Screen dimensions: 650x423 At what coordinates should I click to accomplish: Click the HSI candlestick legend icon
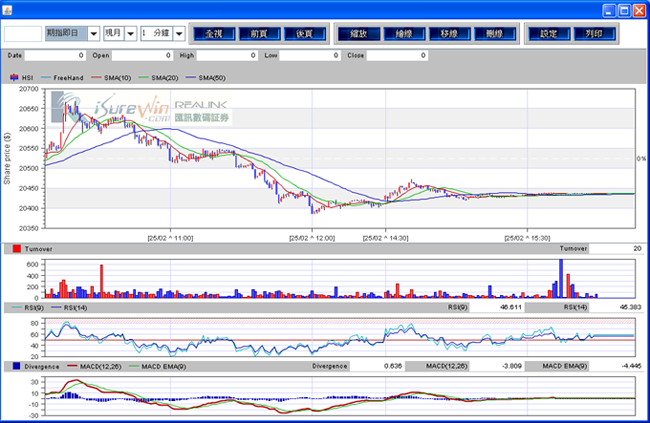point(14,78)
